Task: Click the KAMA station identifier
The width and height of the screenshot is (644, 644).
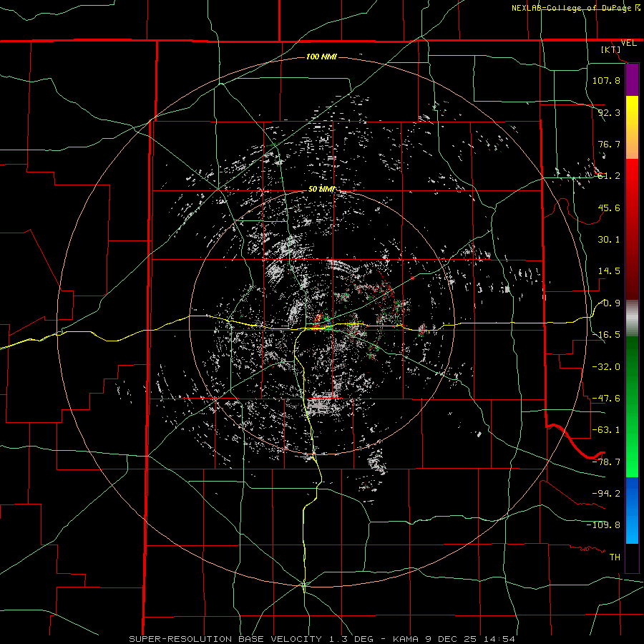Action: click(406, 639)
